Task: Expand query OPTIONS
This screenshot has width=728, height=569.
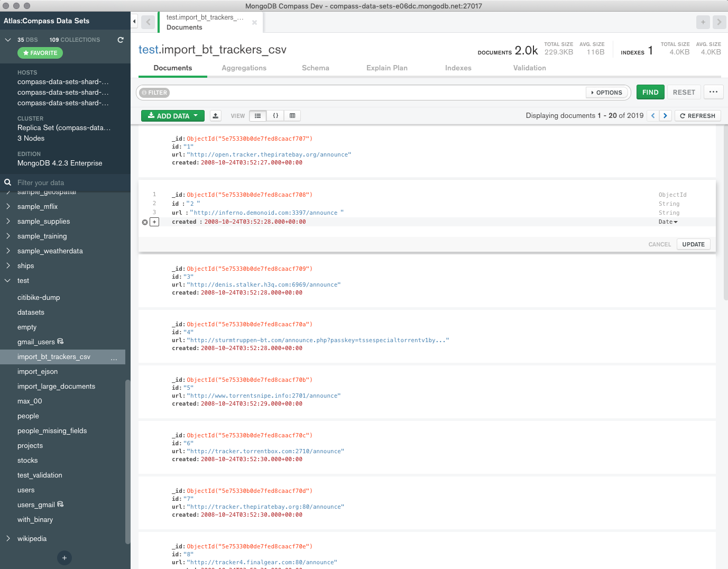Action: pyautogui.click(x=606, y=93)
